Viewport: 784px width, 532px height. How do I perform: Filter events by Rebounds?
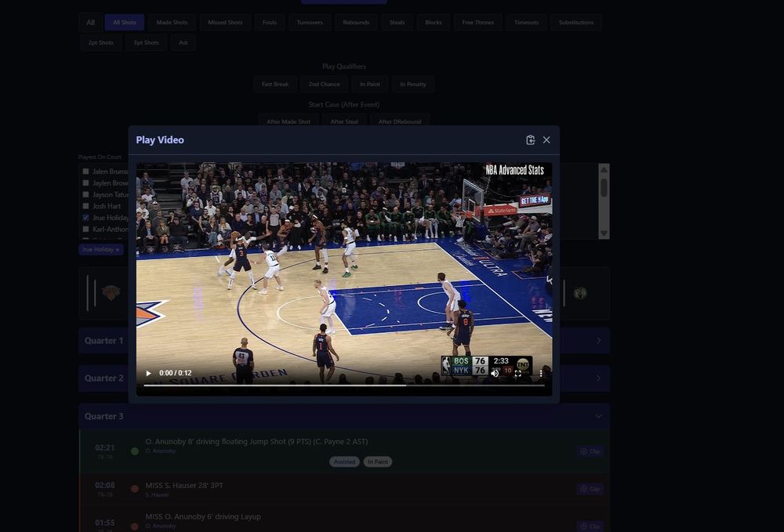[356, 23]
